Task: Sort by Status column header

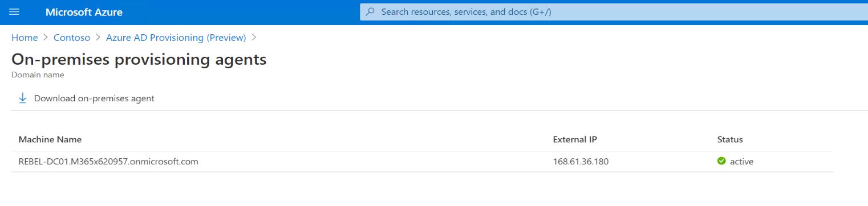Action: coord(730,139)
